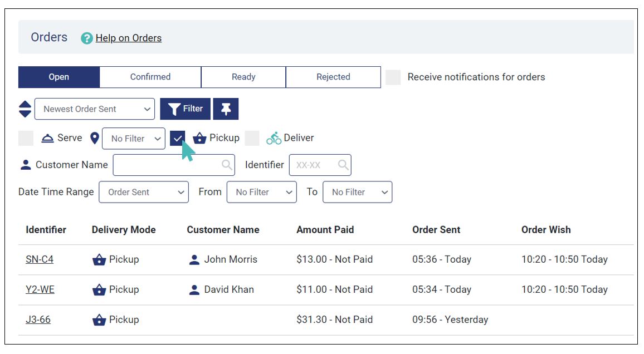Click the Order Wish column header
644x354 pixels.
[x=546, y=230]
